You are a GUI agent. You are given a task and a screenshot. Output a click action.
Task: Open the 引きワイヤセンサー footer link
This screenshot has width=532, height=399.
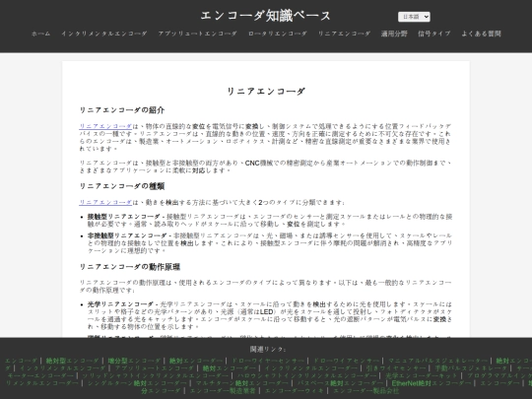[396, 368]
